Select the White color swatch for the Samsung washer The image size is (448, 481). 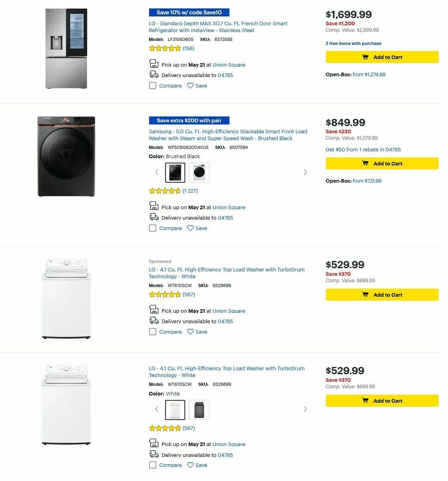198,172
